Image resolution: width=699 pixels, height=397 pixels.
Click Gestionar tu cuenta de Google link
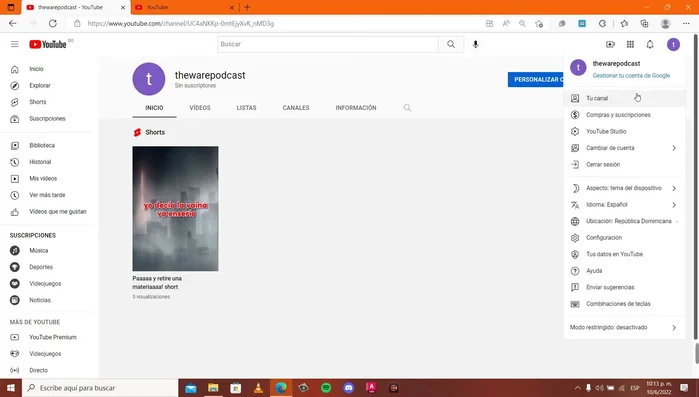(631, 76)
